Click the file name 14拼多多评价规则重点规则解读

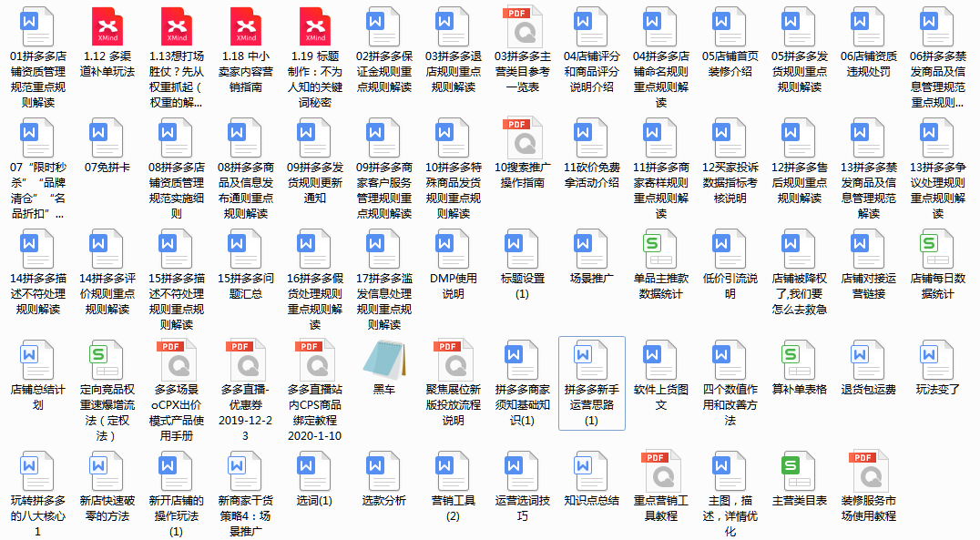[107, 294]
